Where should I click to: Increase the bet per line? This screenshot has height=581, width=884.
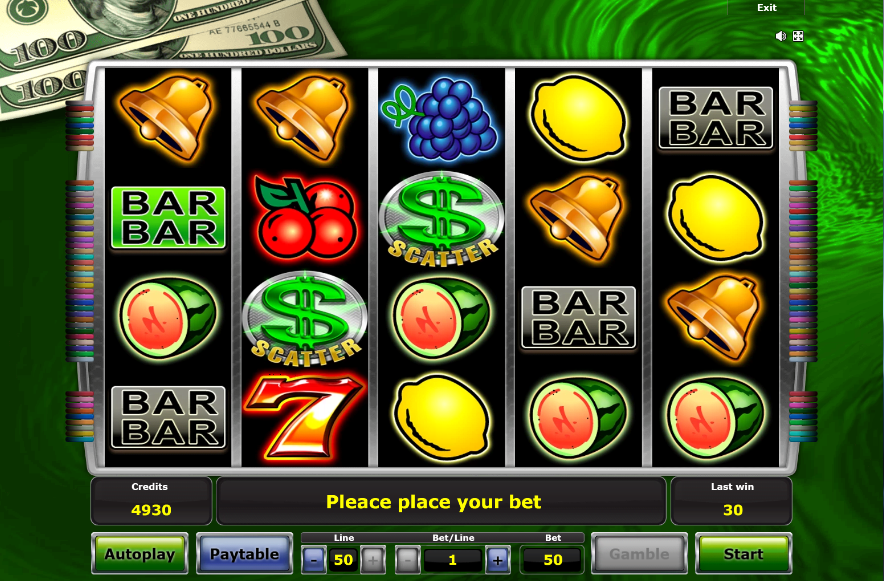click(x=498, y=560)
